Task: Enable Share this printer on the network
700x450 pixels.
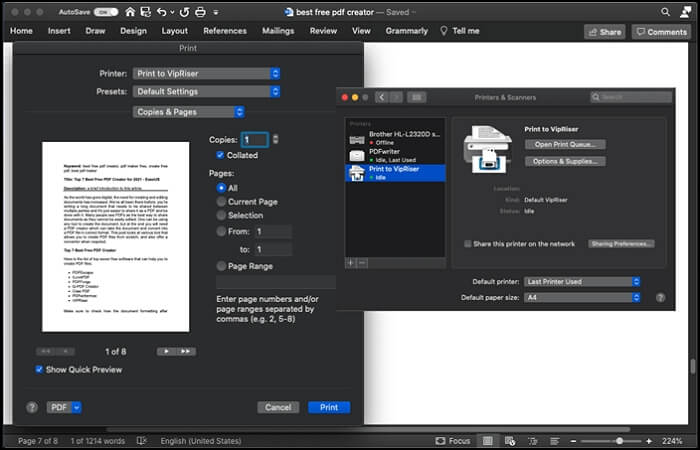Action: tap(468, 243)
